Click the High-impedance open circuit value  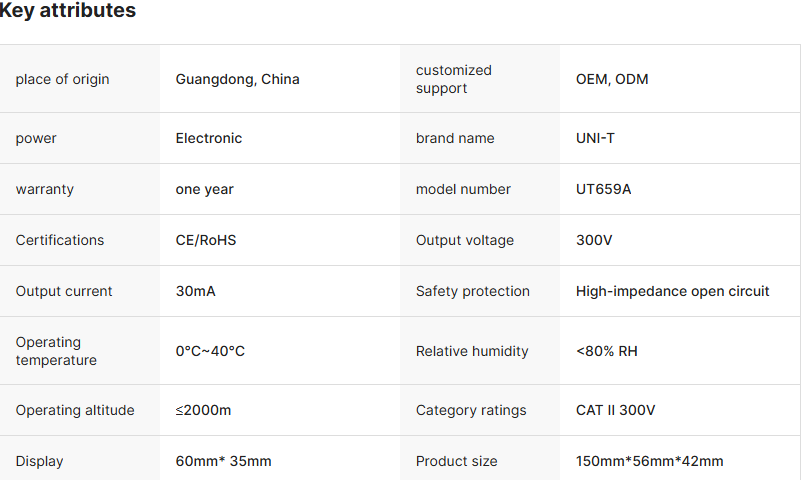pos(673,291)
